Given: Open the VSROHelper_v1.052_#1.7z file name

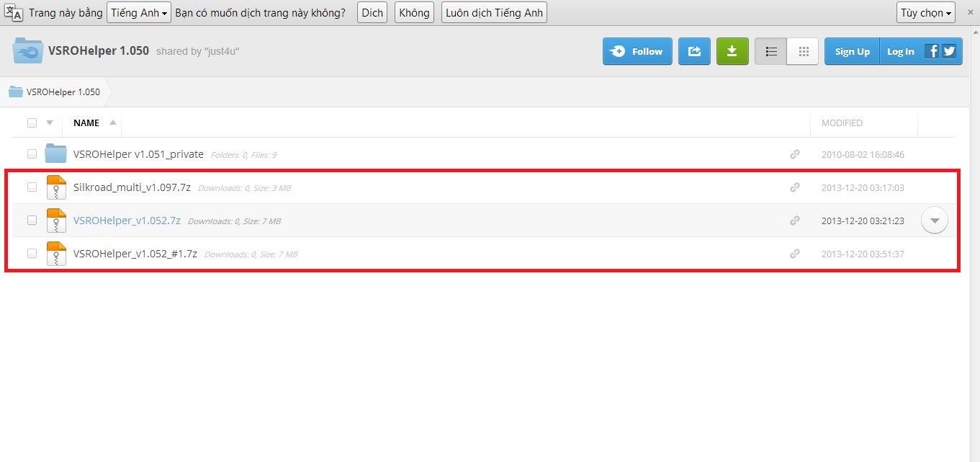Looking at the screenshot, I should pos(135,254).
